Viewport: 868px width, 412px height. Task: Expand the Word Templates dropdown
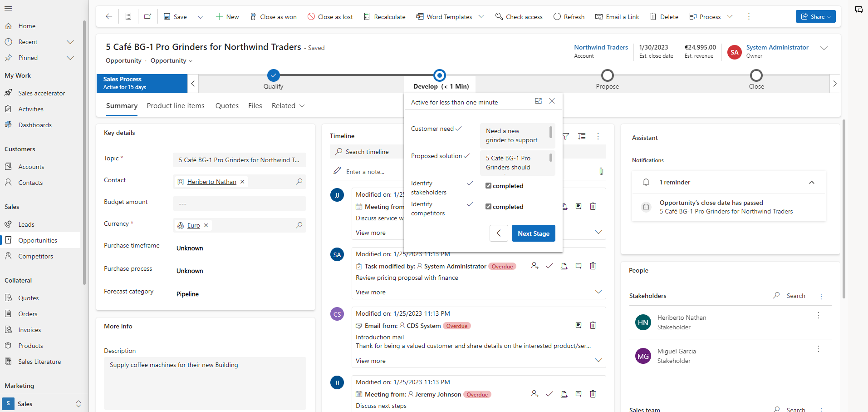pos(481,17)
